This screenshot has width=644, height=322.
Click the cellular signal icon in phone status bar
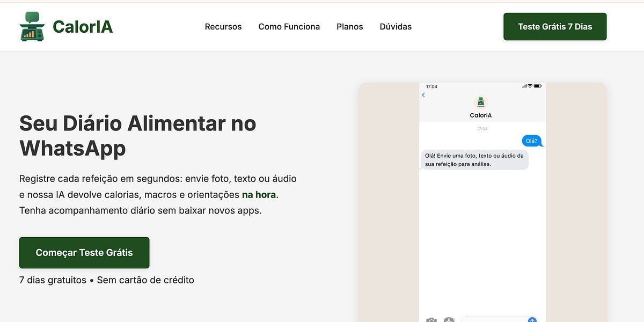point(524,86)
